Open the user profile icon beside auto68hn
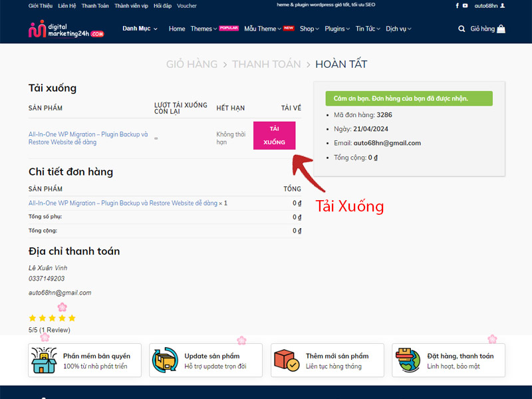 coord(503,6)
